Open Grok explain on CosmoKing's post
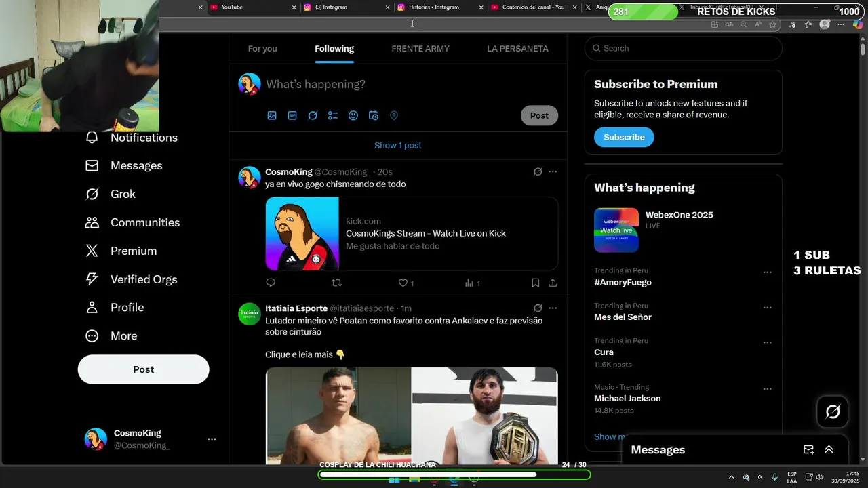The height and width of the screenshot is (488, 868). (538, 172)
